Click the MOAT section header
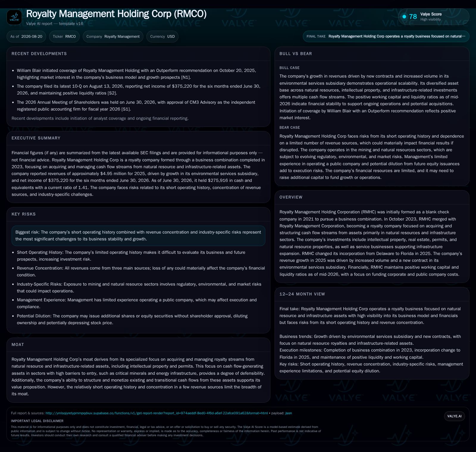Screen dimensions: 476x452 tap(18, 345)
